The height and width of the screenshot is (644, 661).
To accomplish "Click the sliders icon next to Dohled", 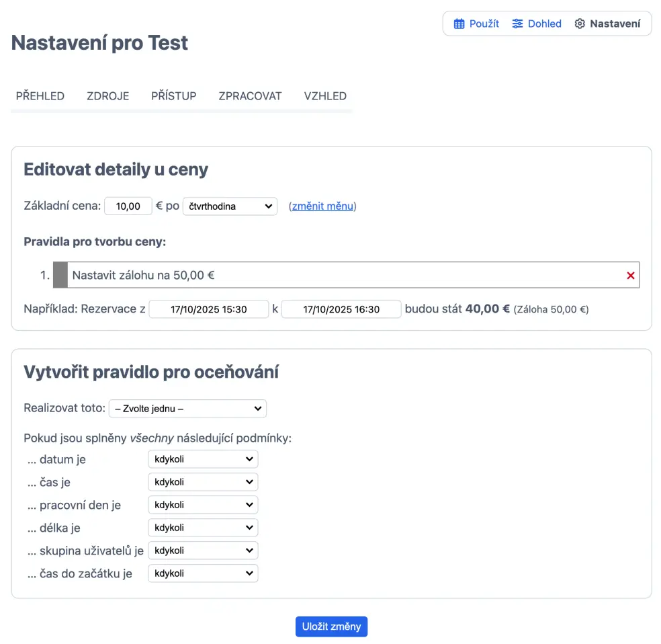I will tap(517, 24).
